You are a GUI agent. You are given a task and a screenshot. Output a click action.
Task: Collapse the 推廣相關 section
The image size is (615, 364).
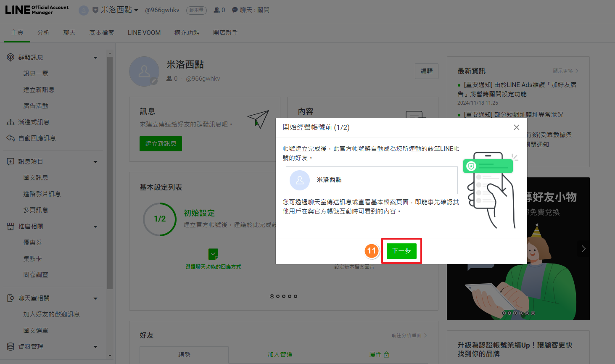pyautogui.click(x=95, y=227)
